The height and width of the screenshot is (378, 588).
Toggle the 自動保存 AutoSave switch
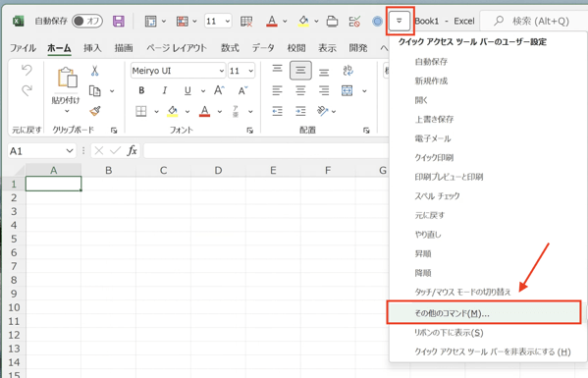tap(87, 21)
